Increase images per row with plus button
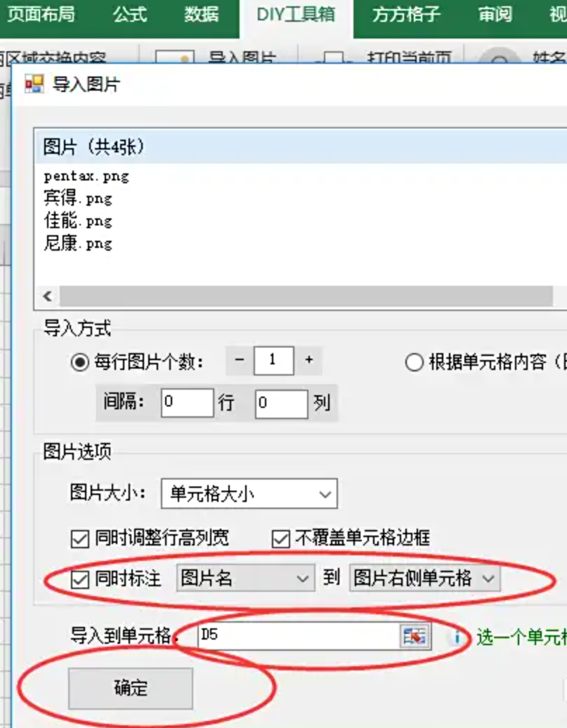This screenshot has width=567, height=728. (x=308, y=360)
